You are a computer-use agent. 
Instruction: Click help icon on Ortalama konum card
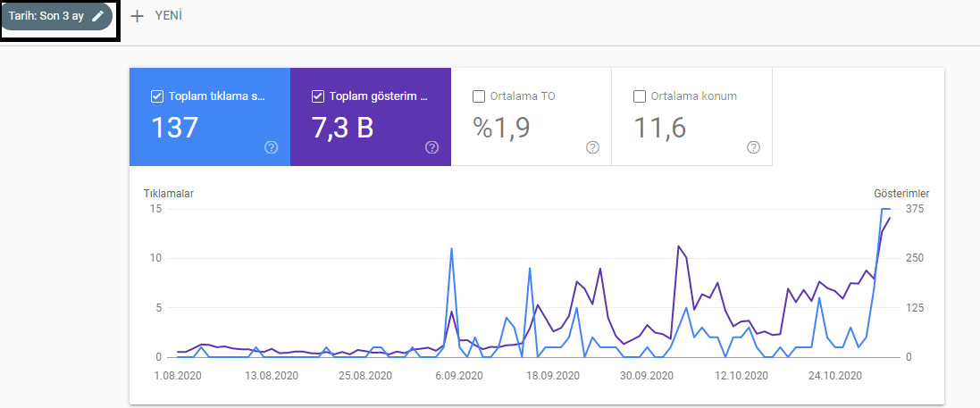(x=753, y=147)
